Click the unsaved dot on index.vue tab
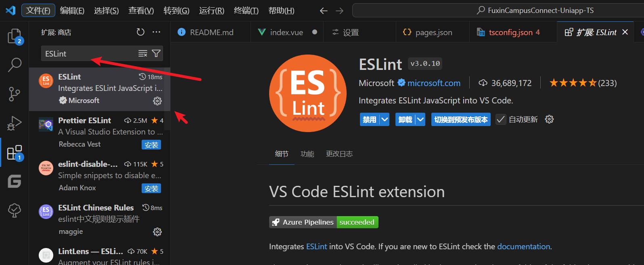The width and height of the screenshot is (644, 265). (315, 32)
